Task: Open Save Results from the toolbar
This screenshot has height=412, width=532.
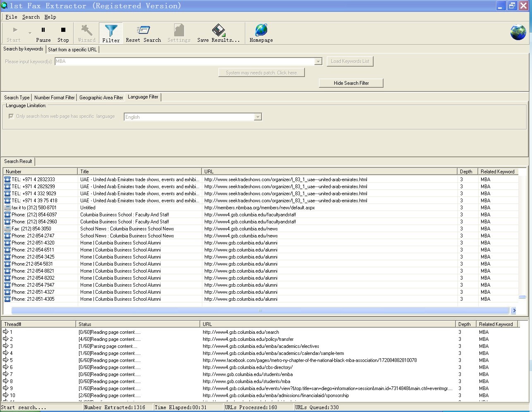Action: (218, 30)
